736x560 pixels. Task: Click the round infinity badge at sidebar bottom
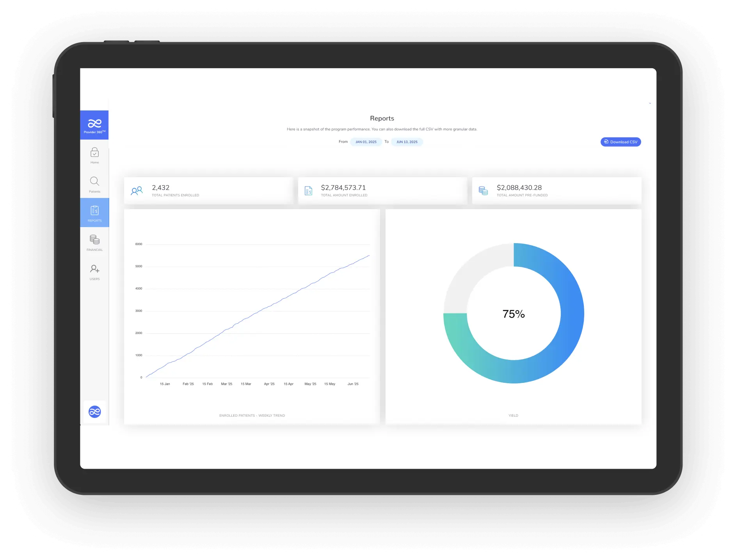[x=94, y=412]
